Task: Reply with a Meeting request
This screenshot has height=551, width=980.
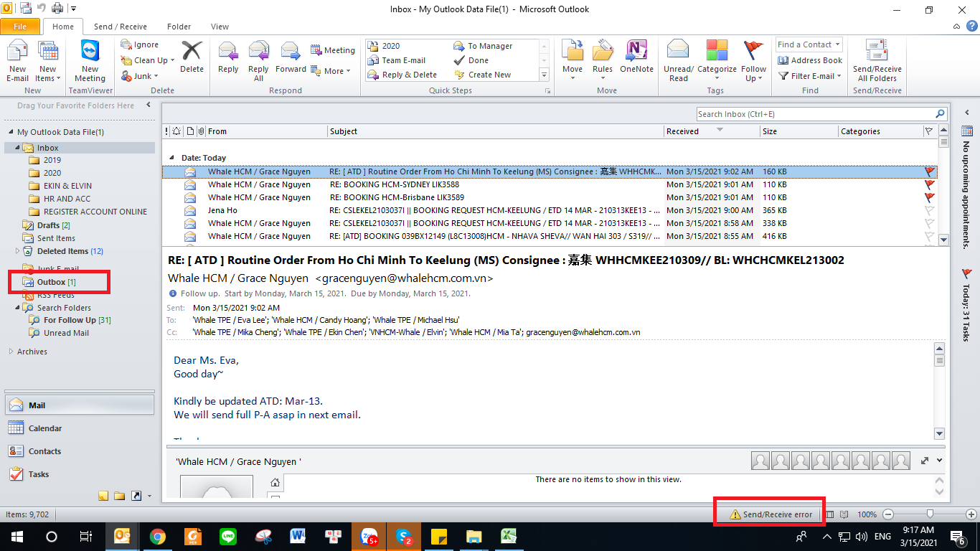Action: tap(333, 50)
